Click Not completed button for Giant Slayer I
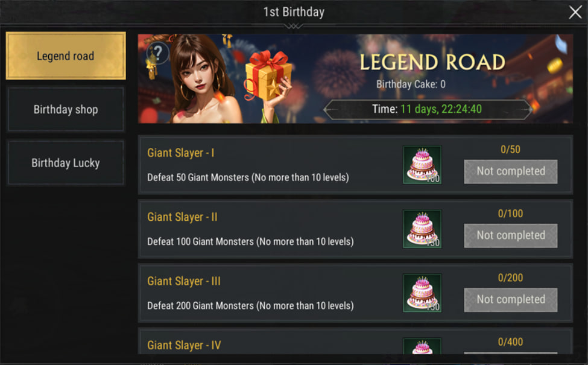The image size is (588, 365). pyautogui.click(x=511, y=171)
